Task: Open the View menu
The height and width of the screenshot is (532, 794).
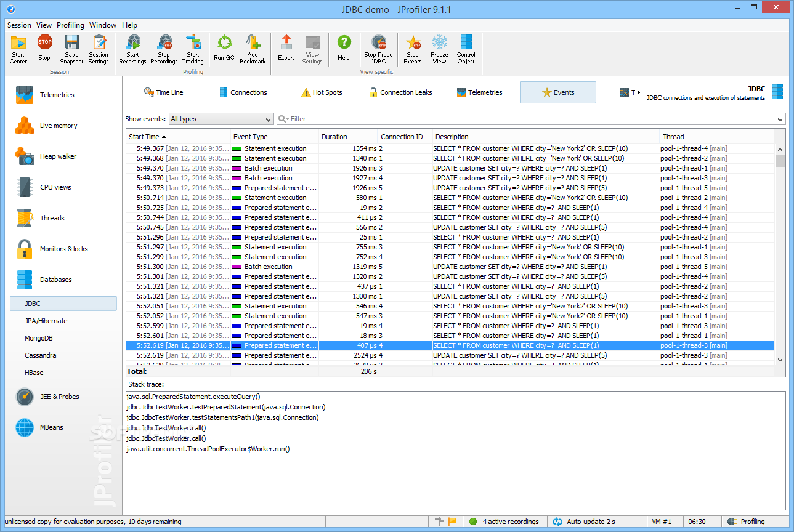Action: click(44, 25)
